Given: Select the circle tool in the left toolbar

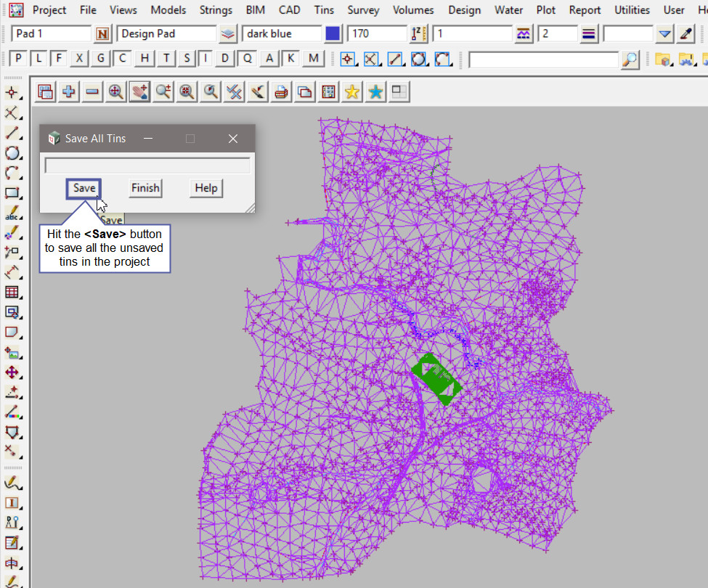Looking at the screenshot, I should pos(12,153).
